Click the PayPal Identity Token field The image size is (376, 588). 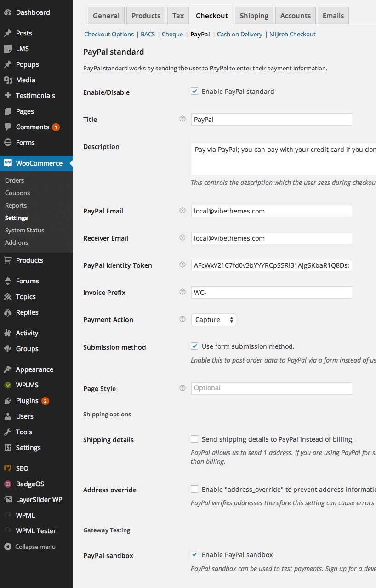tap(272, 265)
